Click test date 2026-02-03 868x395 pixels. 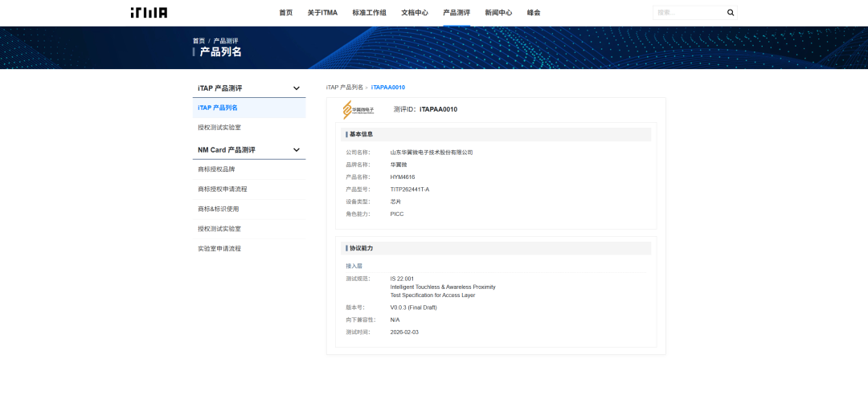(404, 332)
